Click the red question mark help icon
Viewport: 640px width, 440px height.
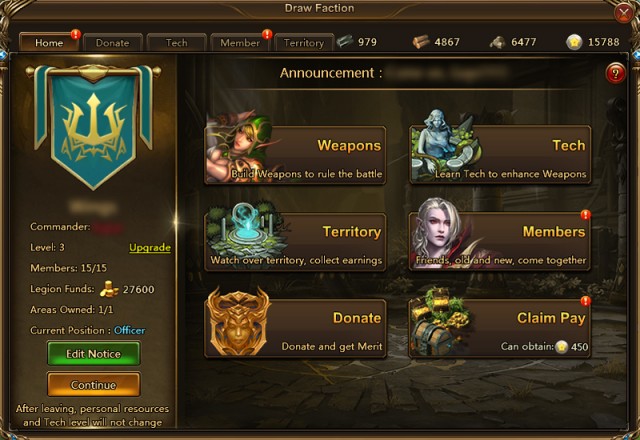pyautogui.click(x=615, y=73)
